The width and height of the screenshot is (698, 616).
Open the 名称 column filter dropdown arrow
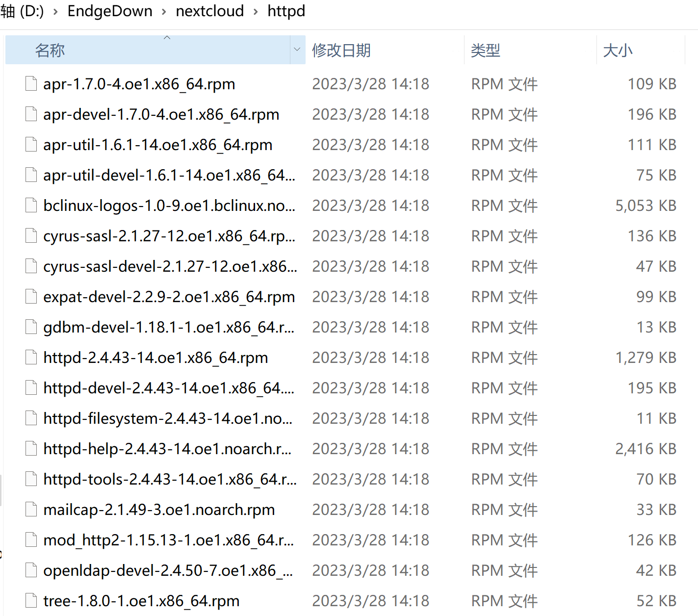[x=297, y=50]
